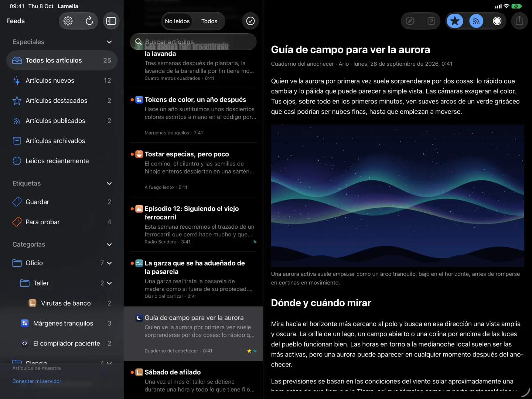
Task: Select the Oficio folder label
Action: click(x=34, y=263)
